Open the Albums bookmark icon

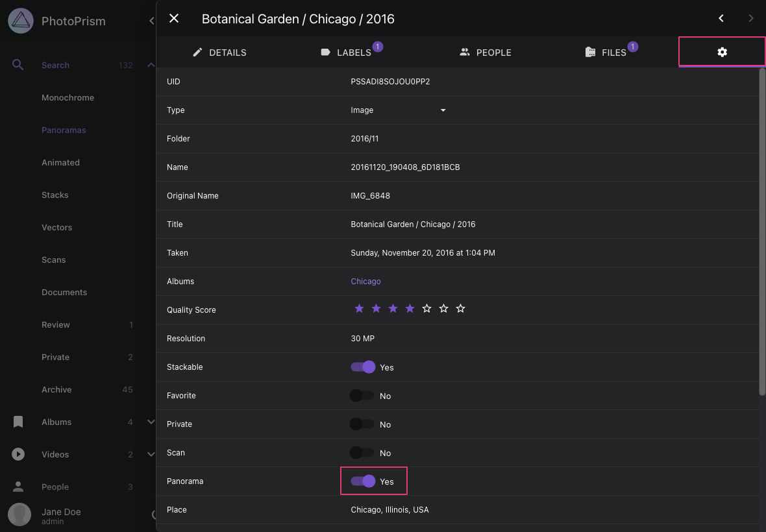18,422
